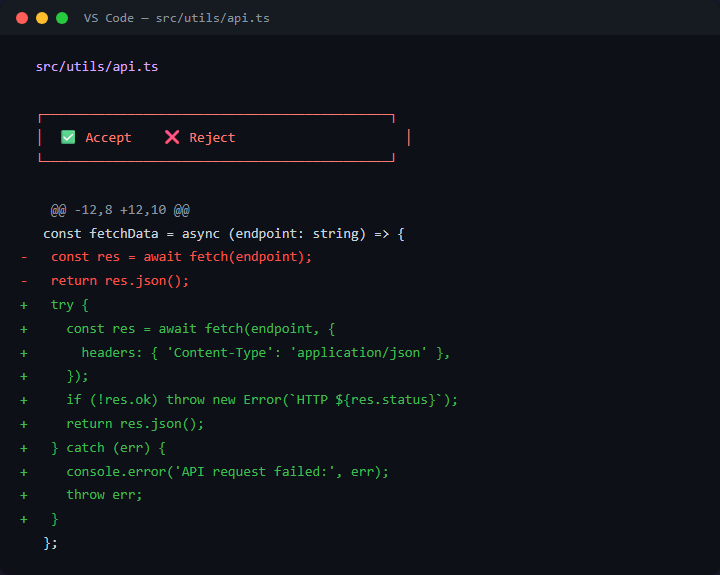Click the 'const fetchData = async' line
The width and height of the screenshot is (720, 575).
coord(224,234)
